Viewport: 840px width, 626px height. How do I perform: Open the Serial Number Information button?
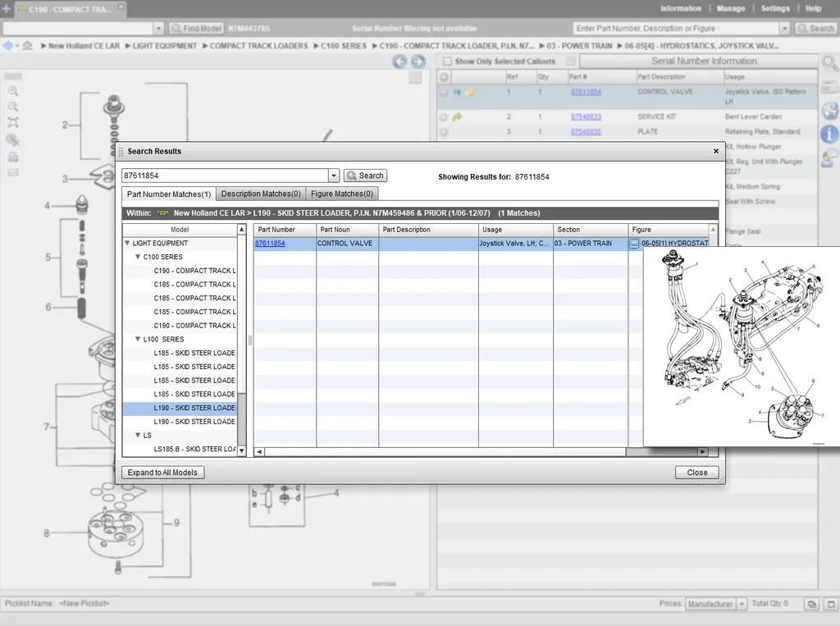[x=699, y=61]
